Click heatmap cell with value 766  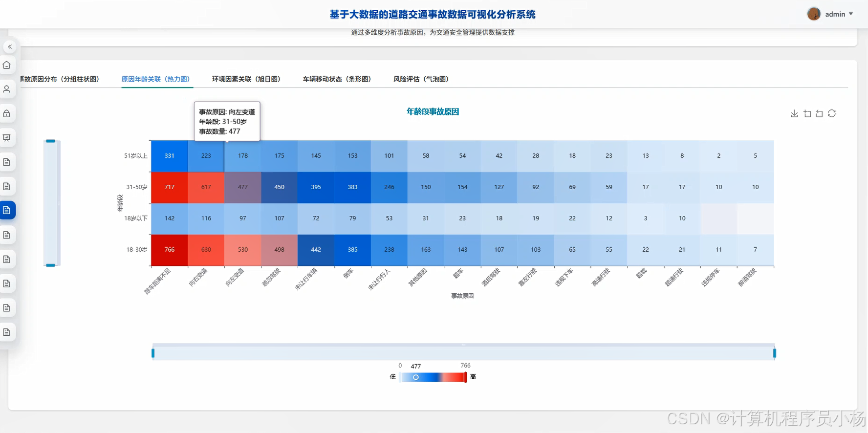(x=170, y=250)
